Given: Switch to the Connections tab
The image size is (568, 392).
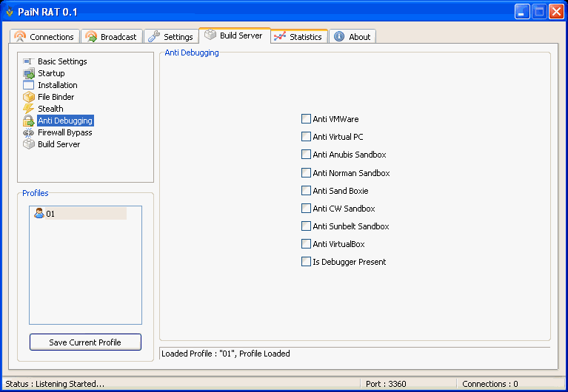Looking at the screenshot, I should point(44,37).
